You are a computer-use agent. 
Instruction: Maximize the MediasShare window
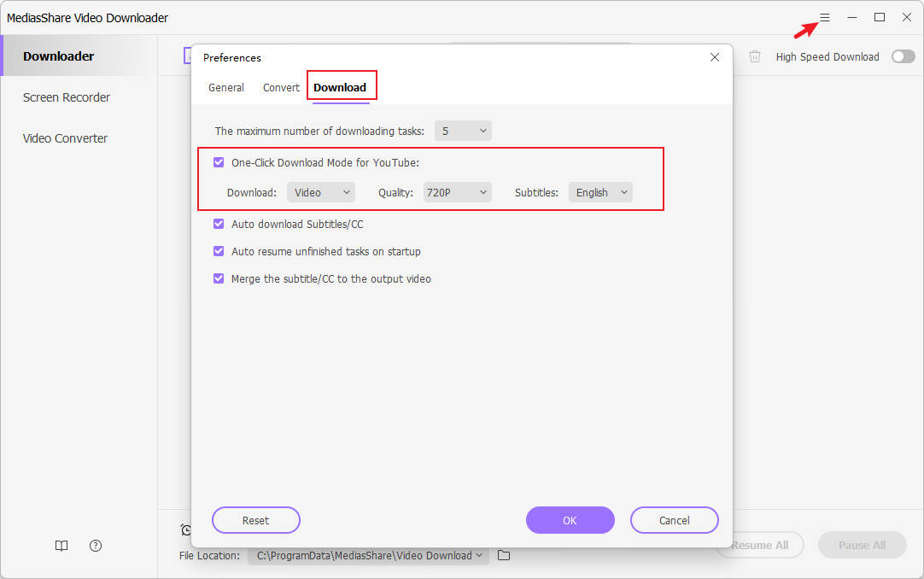(x=880, y=18)
